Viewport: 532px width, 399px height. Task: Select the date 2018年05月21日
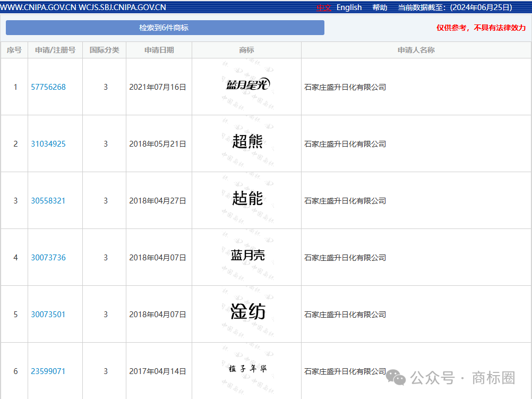pos(158,143)
